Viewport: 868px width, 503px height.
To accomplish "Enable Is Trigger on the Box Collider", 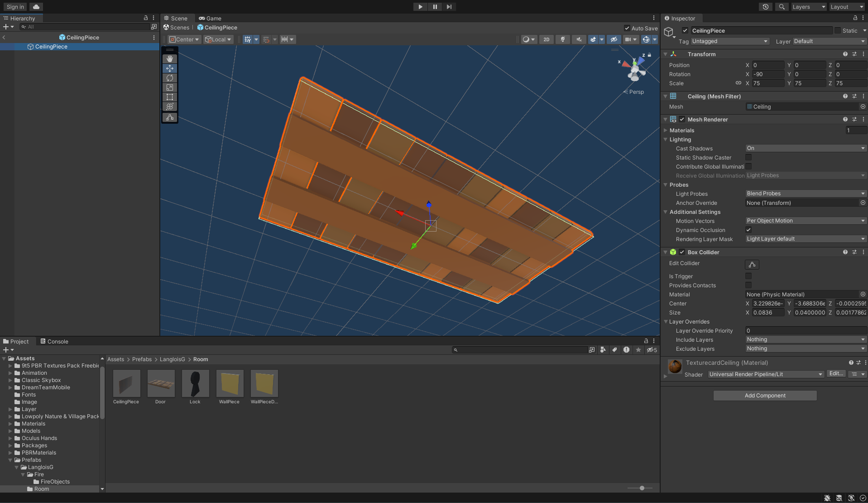I will [748, 276].
